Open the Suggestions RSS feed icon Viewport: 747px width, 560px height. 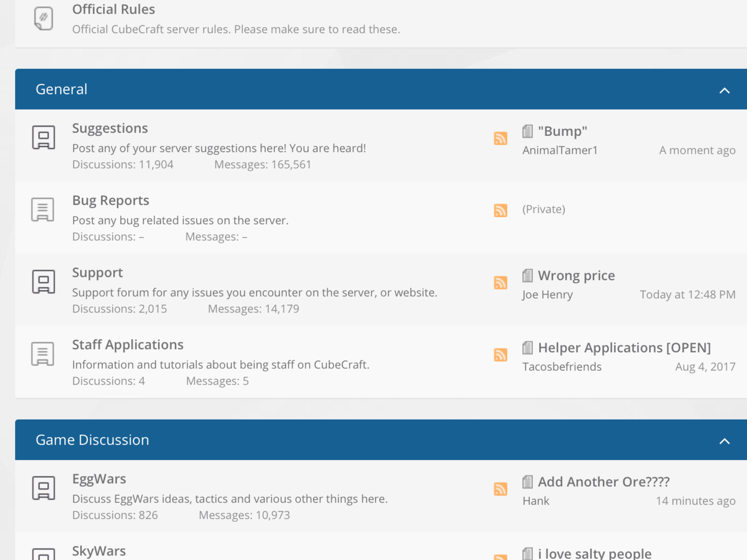pos(500,139)
